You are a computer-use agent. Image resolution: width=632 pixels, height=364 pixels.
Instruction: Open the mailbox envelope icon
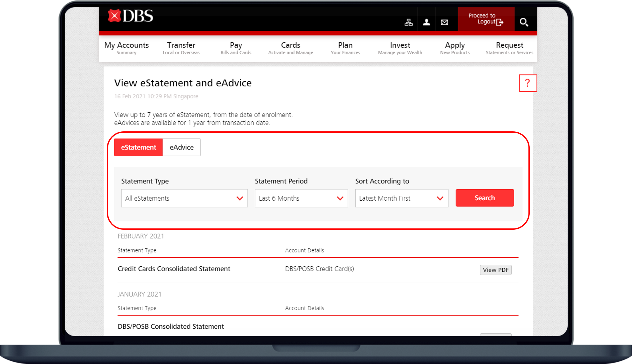click(x=444, y=22)
